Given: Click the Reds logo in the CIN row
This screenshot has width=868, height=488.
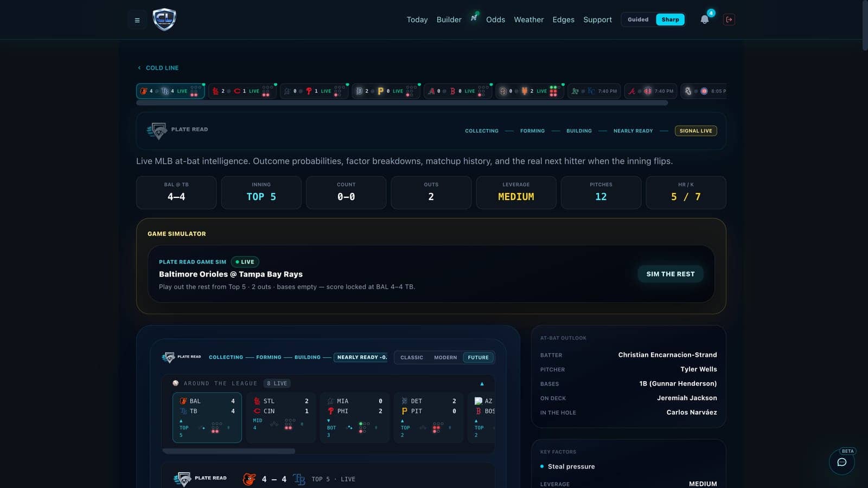Looking at the screenshot, I should [257, 411].
